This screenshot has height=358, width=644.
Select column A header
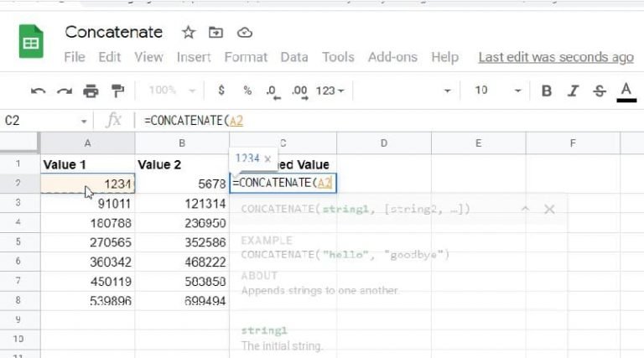pos(87,143)
